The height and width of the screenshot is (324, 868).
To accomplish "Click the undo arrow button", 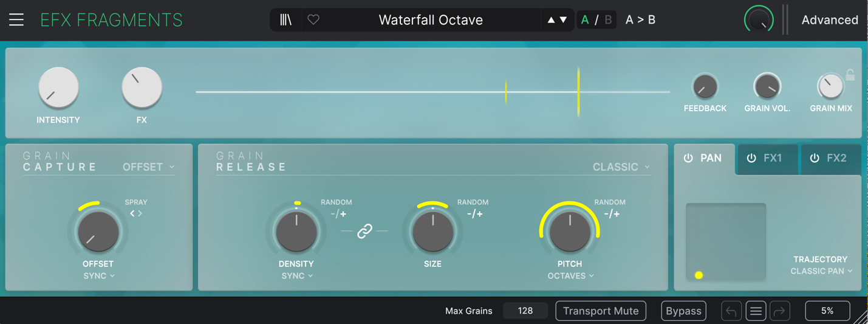I will [731, 311].
